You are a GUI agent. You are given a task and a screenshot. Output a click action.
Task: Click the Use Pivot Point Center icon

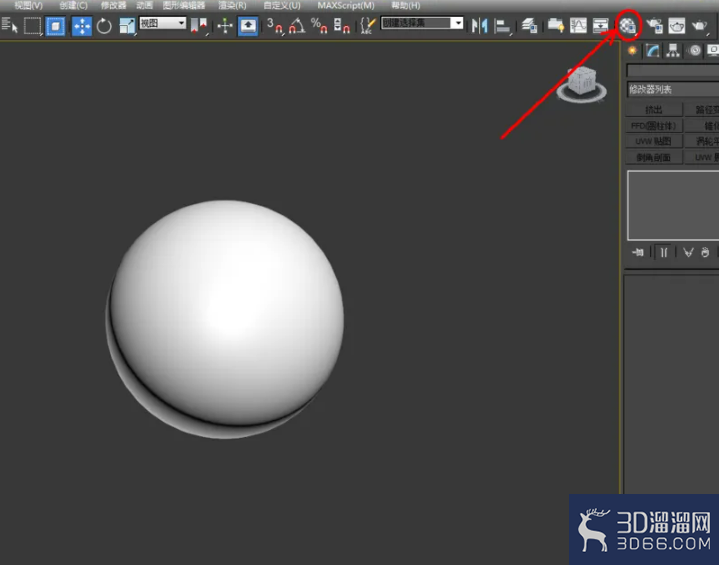(199, 26)
